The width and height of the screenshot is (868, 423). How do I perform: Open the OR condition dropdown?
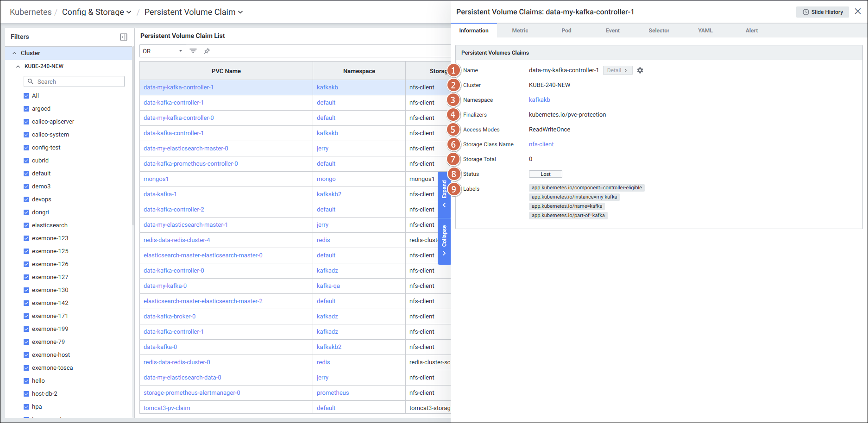(x=162, y=51)
